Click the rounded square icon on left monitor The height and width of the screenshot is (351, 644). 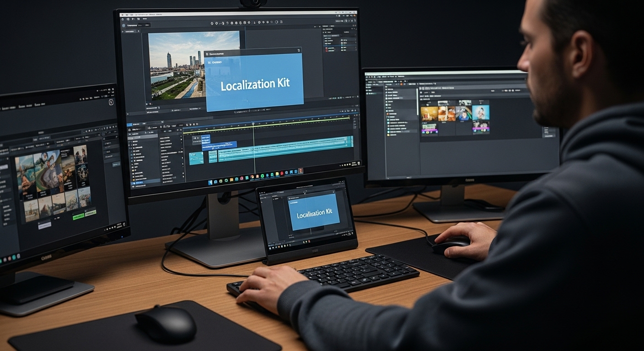coord(112,102)
